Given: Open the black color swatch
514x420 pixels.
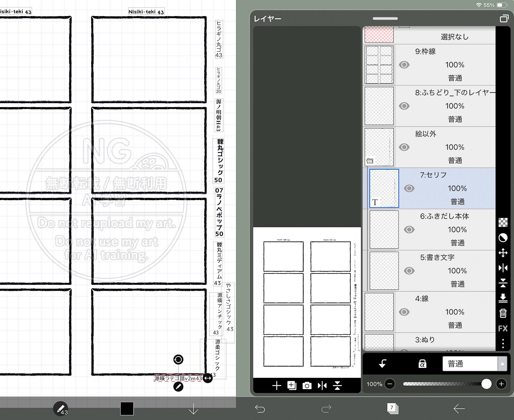Looking at the screenshot, I should tap(127, 408).
